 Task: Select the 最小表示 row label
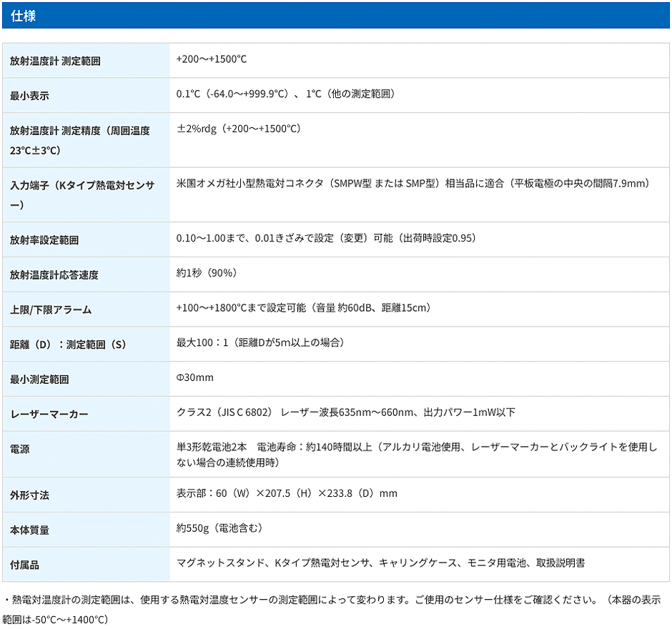tap(29, 96)
